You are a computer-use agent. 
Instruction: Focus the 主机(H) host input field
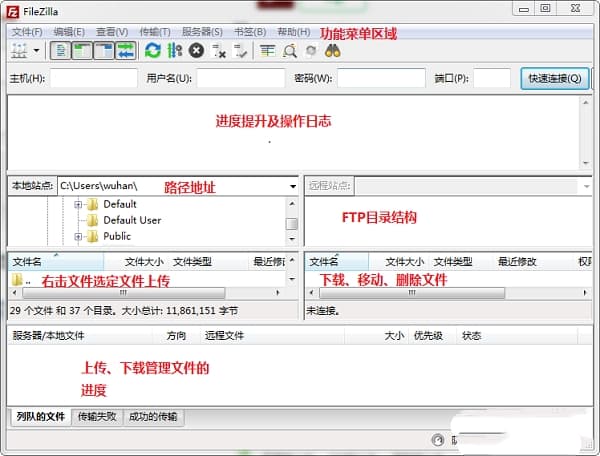[94, 78]
